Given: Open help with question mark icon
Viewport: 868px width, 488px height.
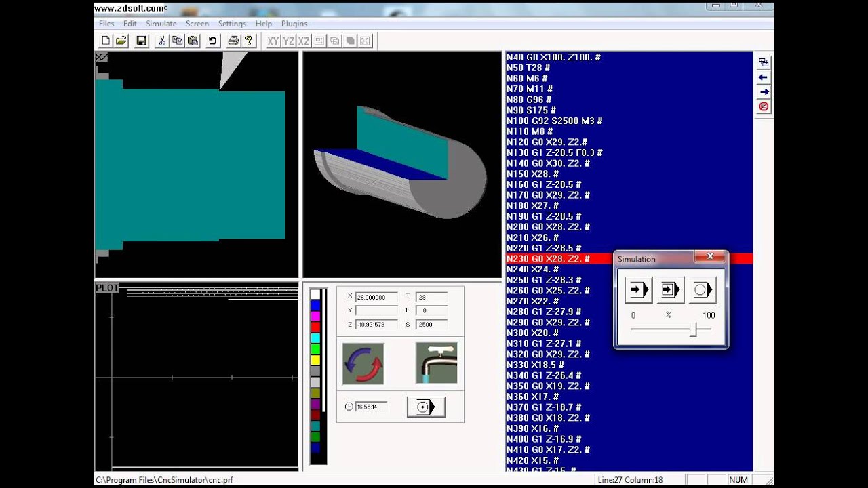Looking at the screenshot, I should pos(249,41).
